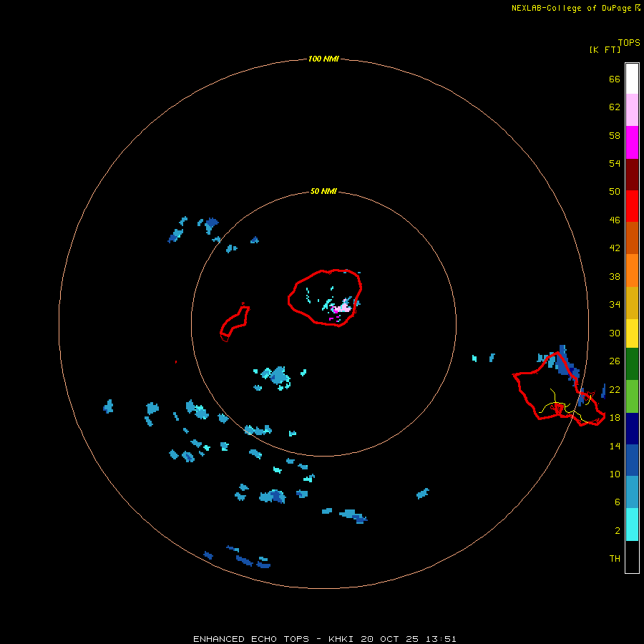Image resolution: width=644 pixels, height=644 pixels.
Task: Click the '22' legend value
Action: (x=615, y=389)
